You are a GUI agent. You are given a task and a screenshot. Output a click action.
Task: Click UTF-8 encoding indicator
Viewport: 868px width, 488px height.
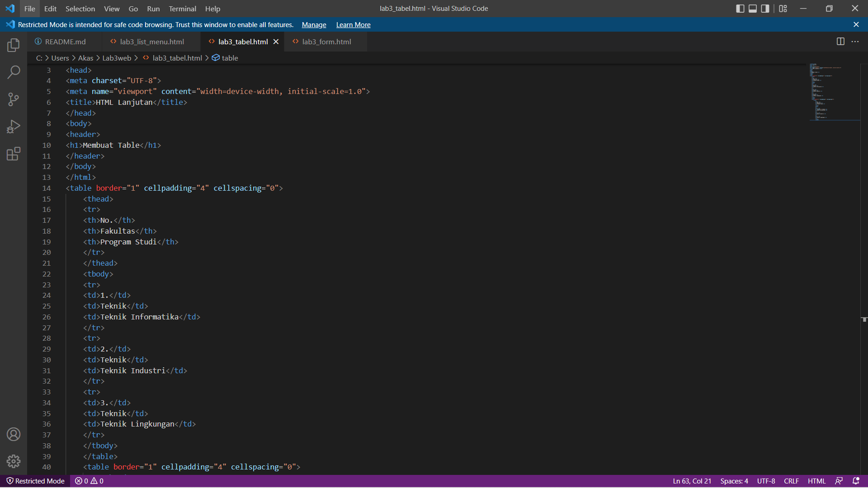[x=766, y=481]
